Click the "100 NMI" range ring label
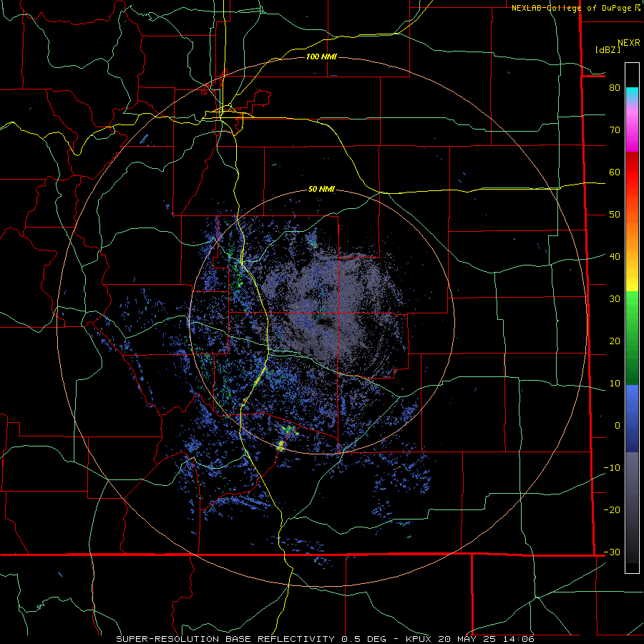This screenshot has height=644, width=644. (321, 57)
